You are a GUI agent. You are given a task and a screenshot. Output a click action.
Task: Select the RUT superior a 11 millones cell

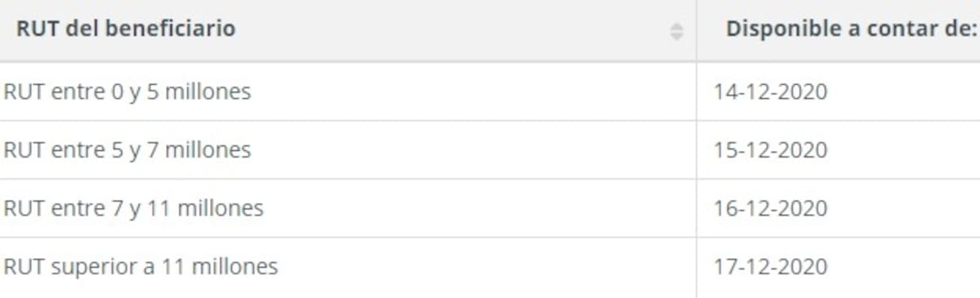click(x=348, y=267)
